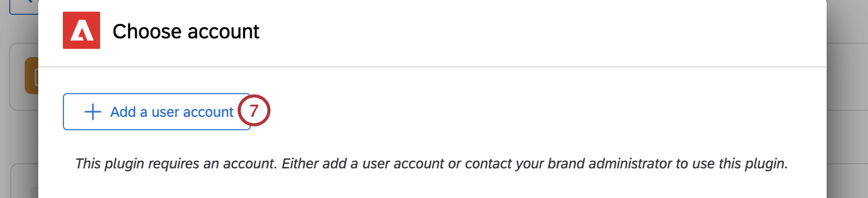Screen dimensions: 868x198
Task: Click the orange icon behind the dialog's left edge
Action: point(31,76)
